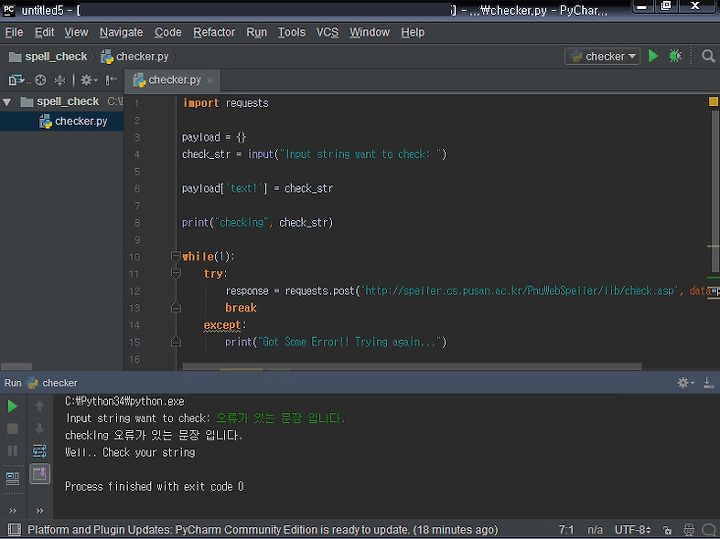Image resolution: width=720 pixels, height=539 pixels.
Task: Open the View menu
Action: (x=76, y=32)
